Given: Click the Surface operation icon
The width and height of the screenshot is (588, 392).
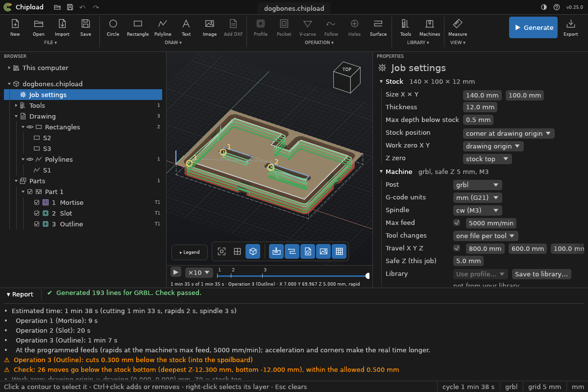Looking at the screenshot, I should (378, 24).
